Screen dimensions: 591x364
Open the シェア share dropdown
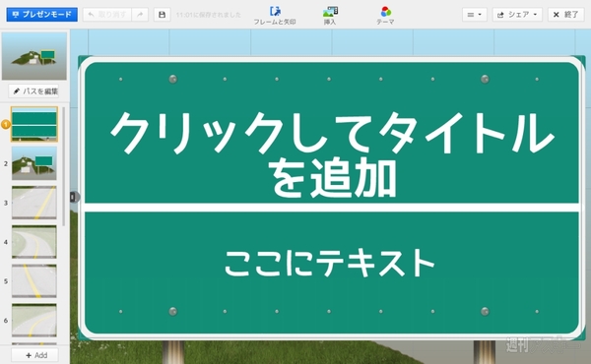click(517, 15)
